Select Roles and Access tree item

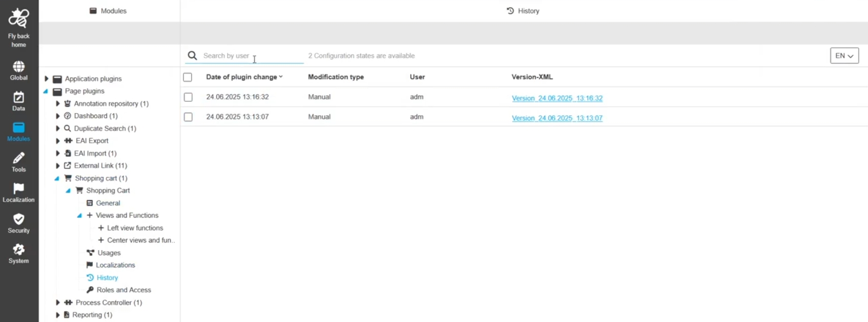123,290
